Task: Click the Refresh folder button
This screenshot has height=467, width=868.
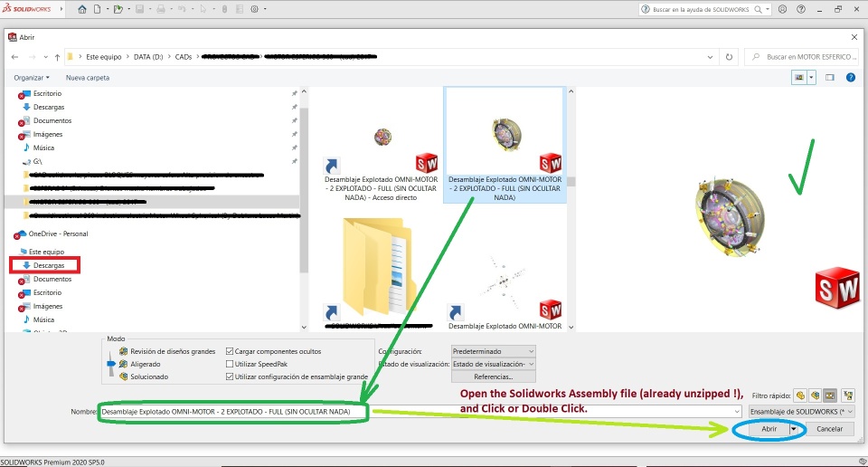Action: (x=729, y=56)
